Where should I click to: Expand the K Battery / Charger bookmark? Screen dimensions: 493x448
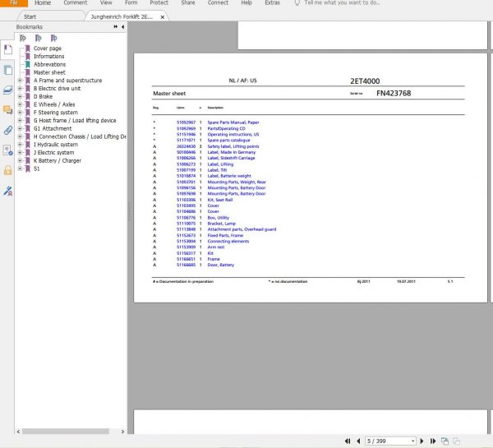[20, 160]
